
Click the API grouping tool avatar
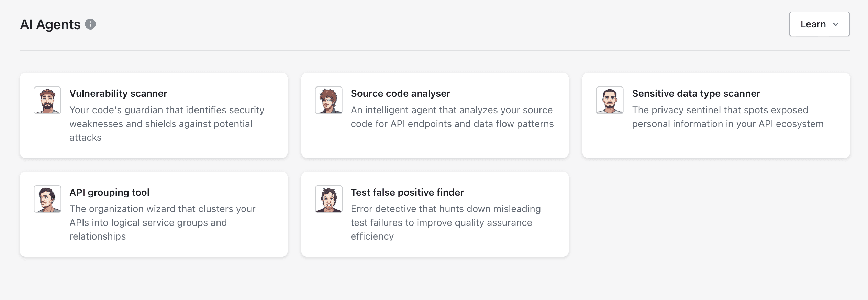point(47,199)
